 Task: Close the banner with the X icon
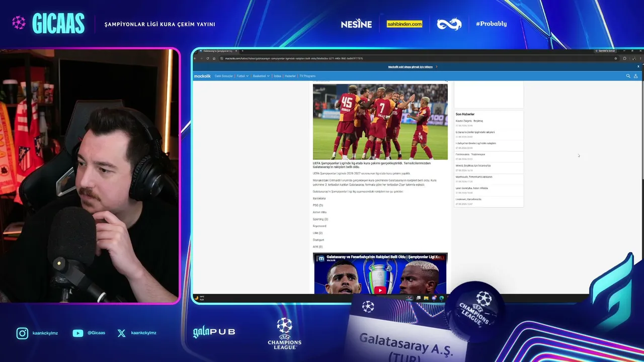tap(638, 66)
